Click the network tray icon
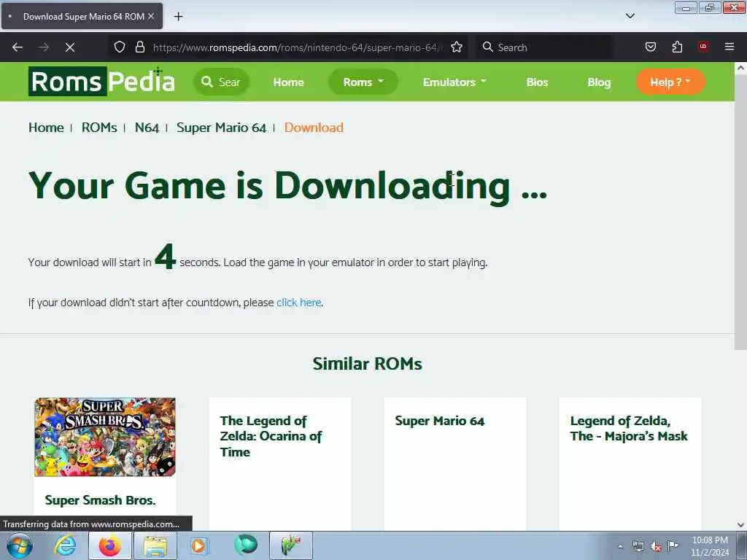747x560 pixels. (x=638, y=546)
